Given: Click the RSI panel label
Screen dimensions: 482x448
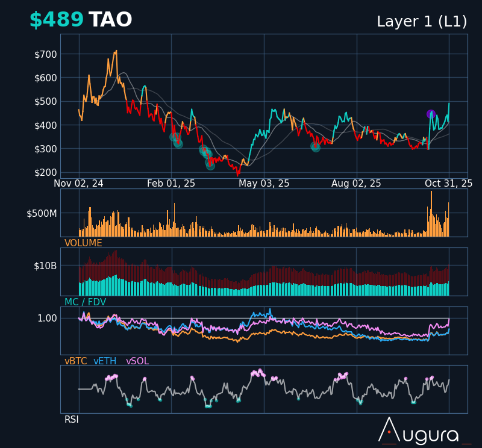Looking at the screenshot, I should [x=72, y=420].
